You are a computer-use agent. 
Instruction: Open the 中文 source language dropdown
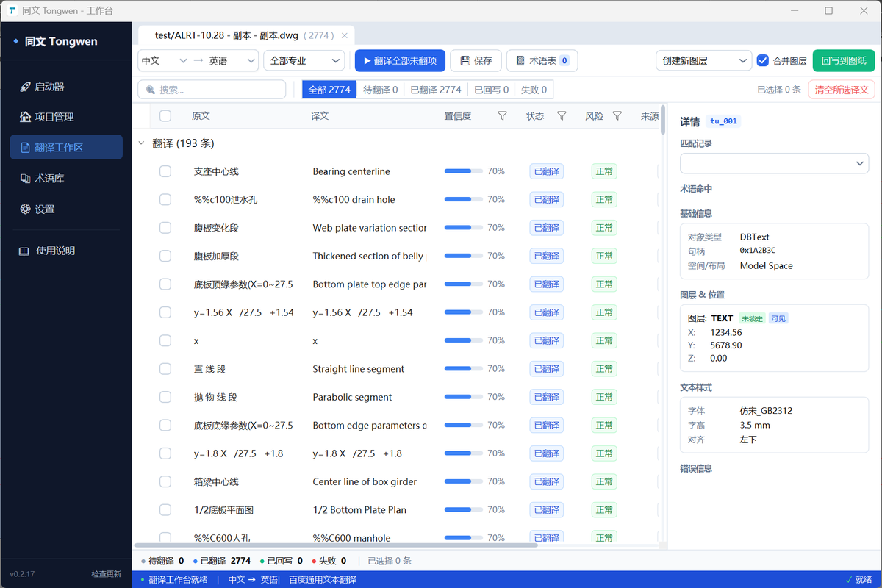coord(164,61)
